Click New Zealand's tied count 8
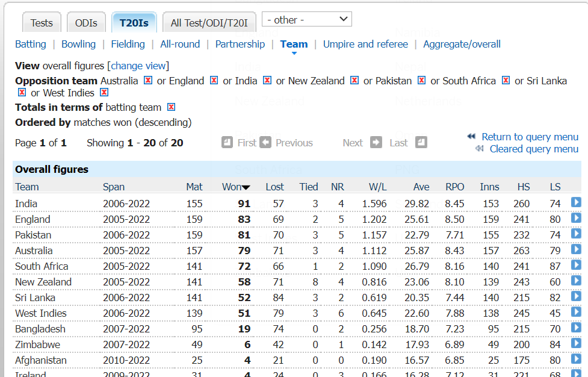The width and height of the screenshot is (588, 377). [x=315, y=282]
